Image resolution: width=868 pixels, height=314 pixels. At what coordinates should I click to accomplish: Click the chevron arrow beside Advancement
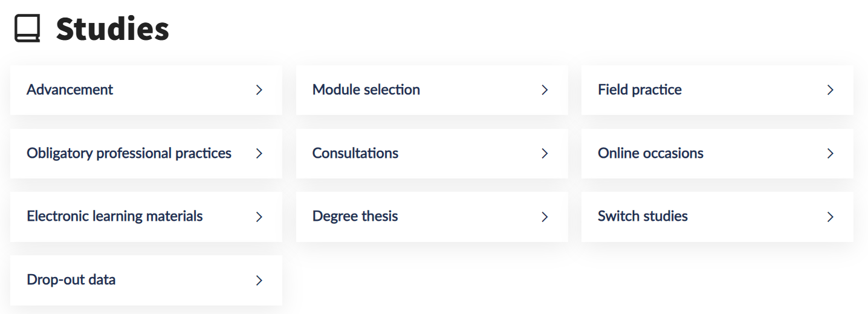click(x=259, y=90)
